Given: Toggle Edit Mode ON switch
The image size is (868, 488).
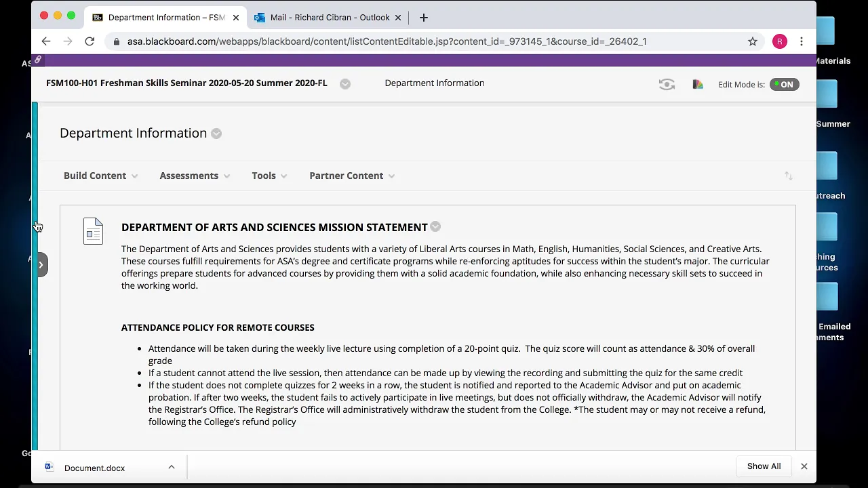Looking at the screenshot, I should (x=785, y=85).
